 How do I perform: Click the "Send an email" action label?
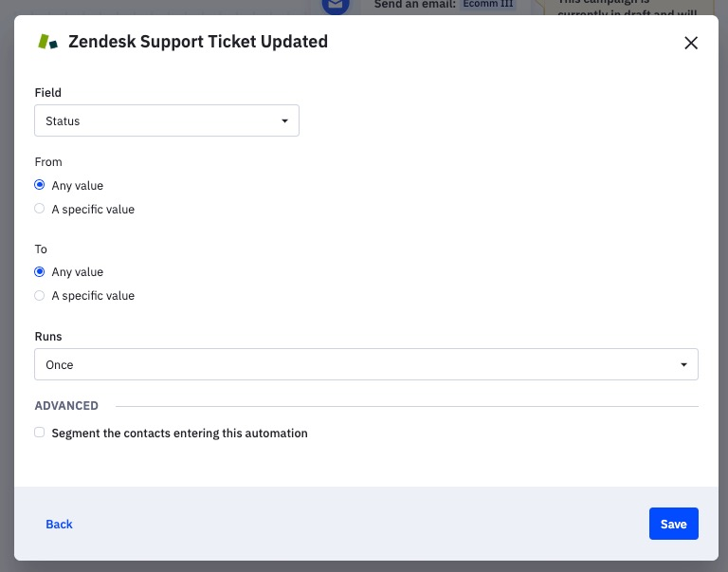pyautogui.click(x=415, y=5)
